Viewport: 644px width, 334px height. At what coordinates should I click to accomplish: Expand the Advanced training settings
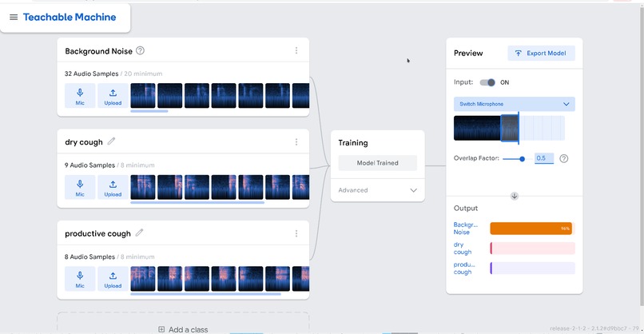tap(377, 190)
